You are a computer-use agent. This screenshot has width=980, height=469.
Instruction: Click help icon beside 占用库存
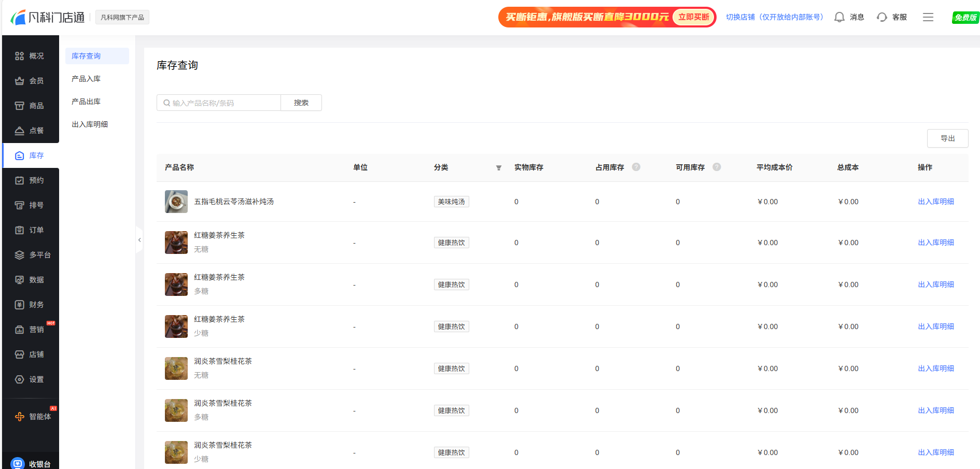pyautogui.click(x=636, y=167)
